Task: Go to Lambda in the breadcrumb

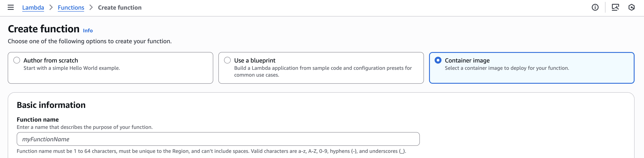Action: (33, 7)
